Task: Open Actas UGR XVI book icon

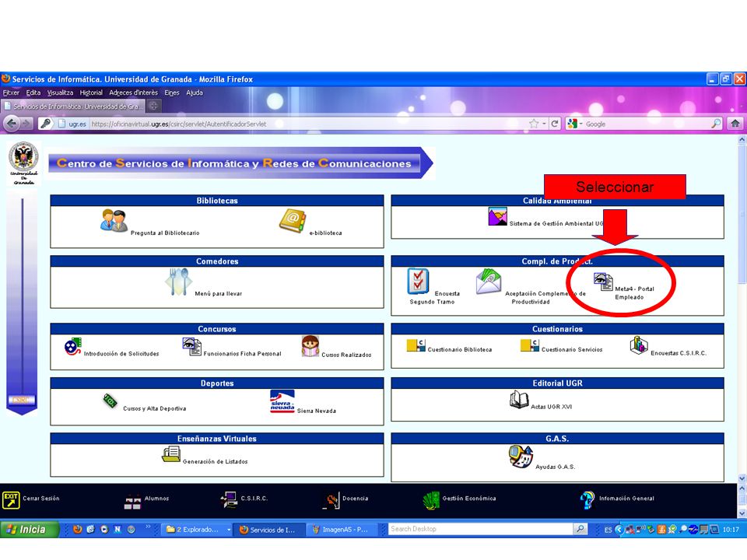Action: [519, 400]
